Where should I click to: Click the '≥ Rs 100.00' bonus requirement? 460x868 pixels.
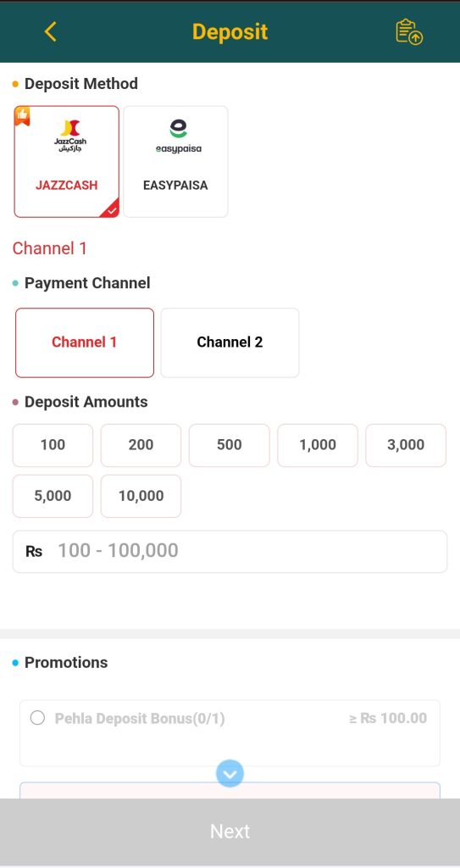point(388,718)
